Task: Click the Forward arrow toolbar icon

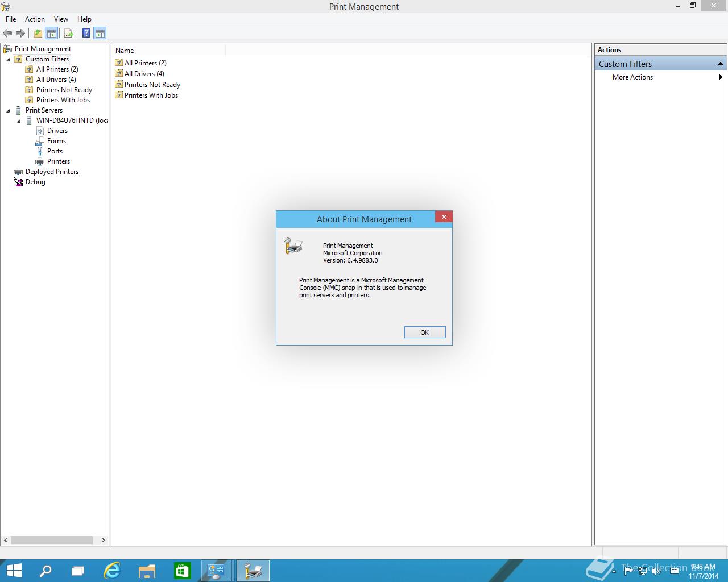Action: tap(20, 33)
